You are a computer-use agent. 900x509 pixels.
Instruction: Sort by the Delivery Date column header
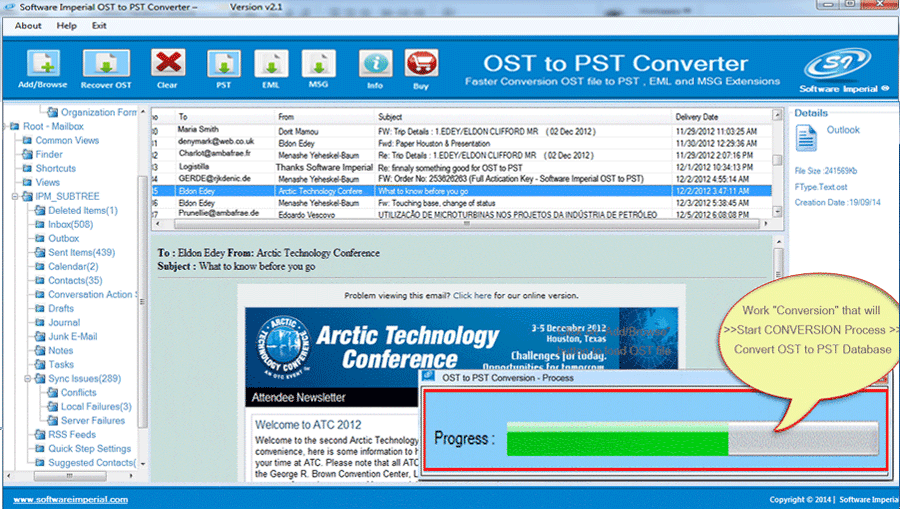point(721,116)
